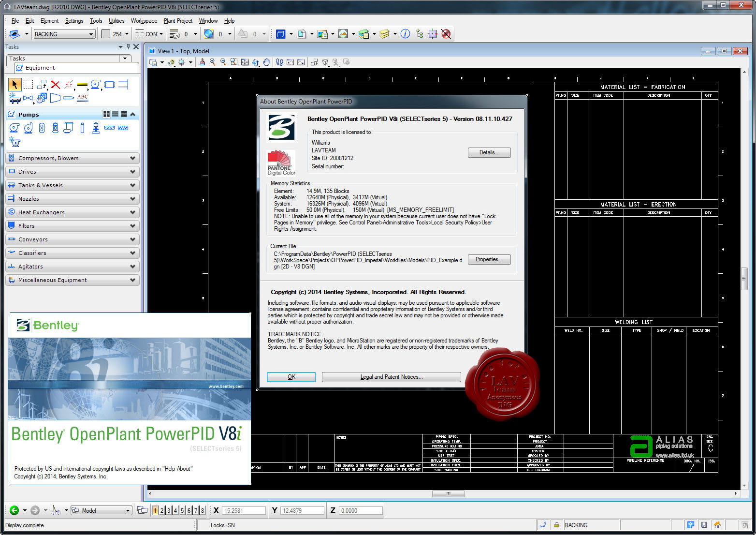
Task: Expand the Tanks & Vessels group
Action: click(73, 185)
